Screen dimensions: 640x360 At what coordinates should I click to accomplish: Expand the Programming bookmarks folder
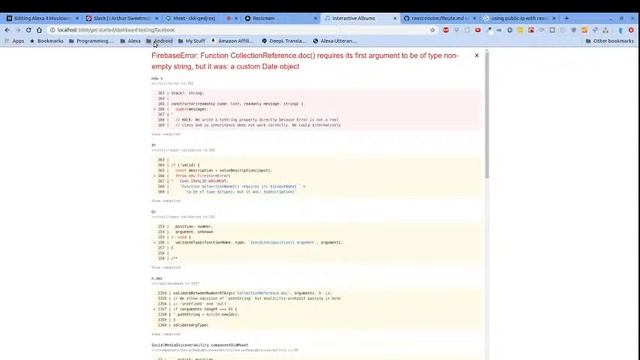[91, 41]
